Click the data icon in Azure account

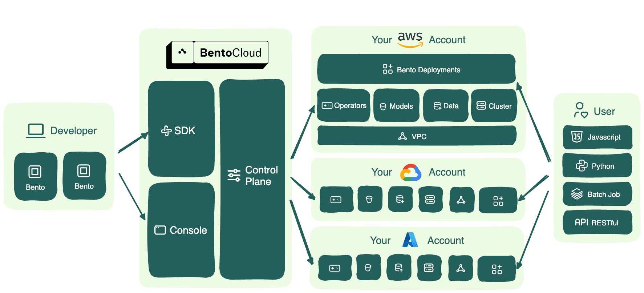398,268
